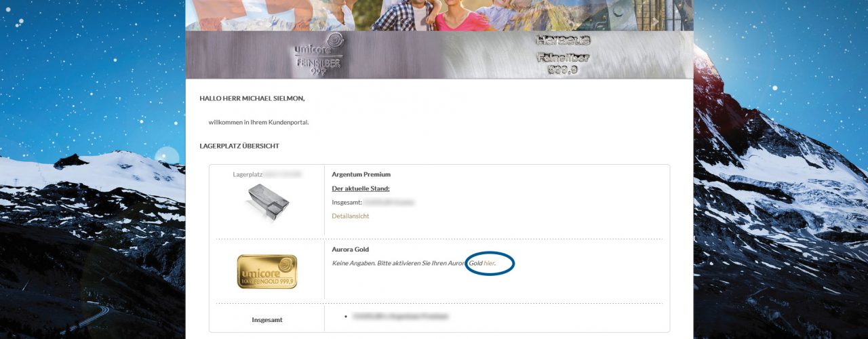Click the Lagerplatz label above silver bar
Image resolution: width=868 pixels, height=339 pixels.
pos(248,175)
